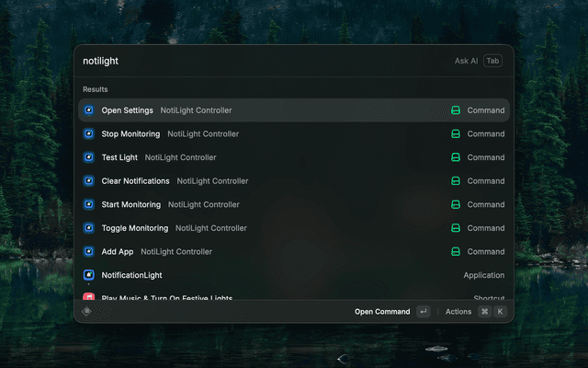Click the Toggle Monitoring command icon
Viewport: 588px width, 368px height.
point(89,228)
